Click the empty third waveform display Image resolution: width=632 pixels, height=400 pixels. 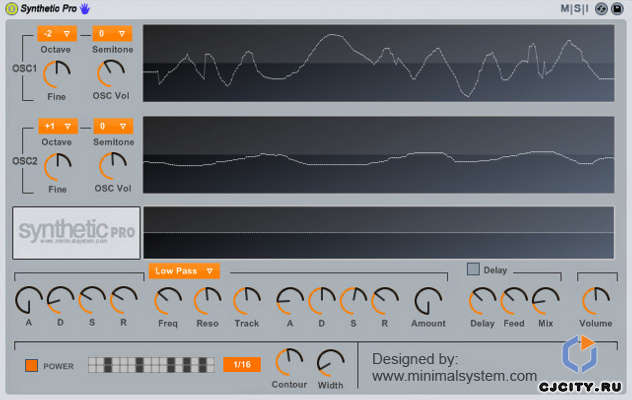[378, 233]
